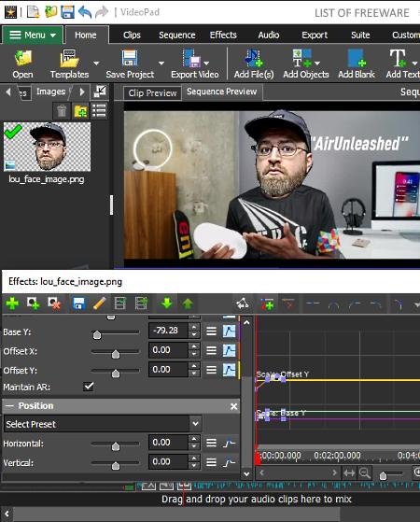
Task: Expand the Menu dropdown button
Action: coord(33,35)
